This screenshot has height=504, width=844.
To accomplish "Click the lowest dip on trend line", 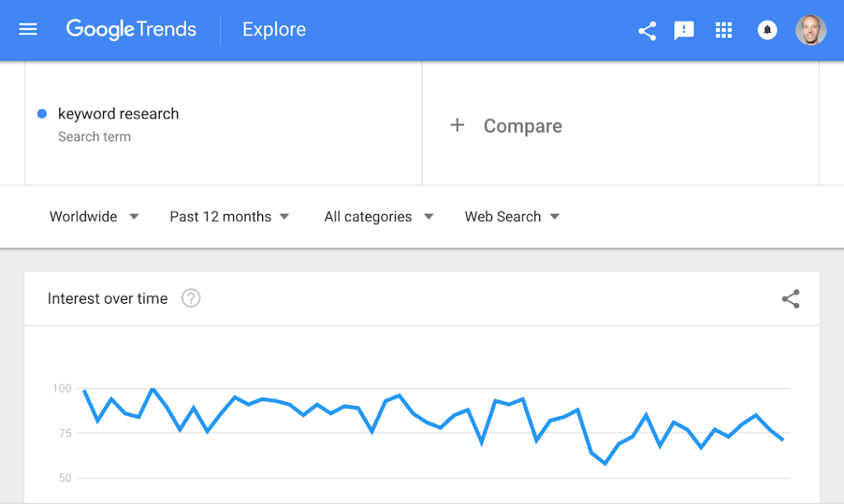I will point(605,463).
